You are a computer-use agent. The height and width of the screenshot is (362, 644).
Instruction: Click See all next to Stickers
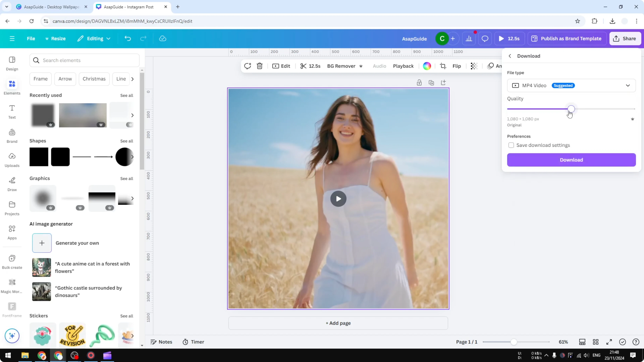click(127, 316)
